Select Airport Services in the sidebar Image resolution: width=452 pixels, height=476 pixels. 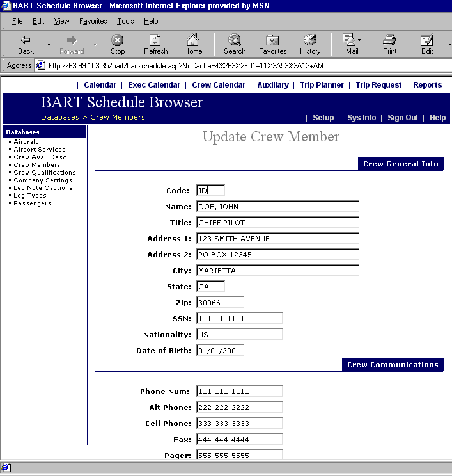40,149
